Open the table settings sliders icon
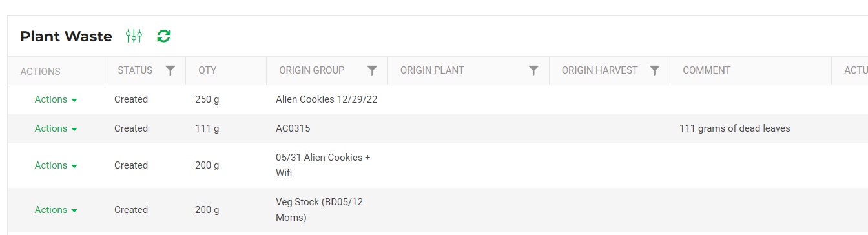The image size is (868, 235). 134,36
